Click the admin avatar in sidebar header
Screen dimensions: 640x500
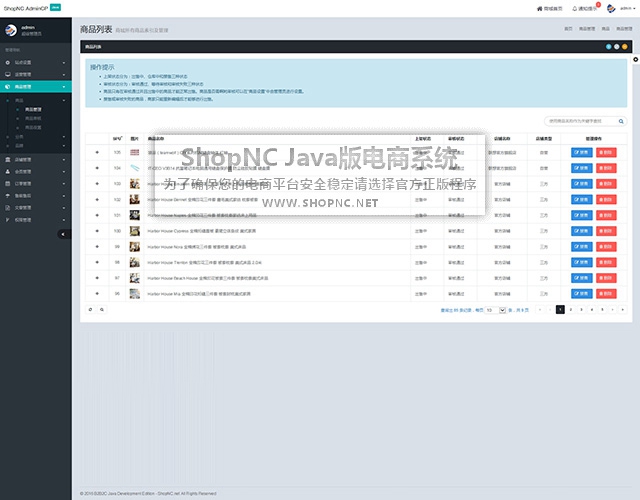11,30
